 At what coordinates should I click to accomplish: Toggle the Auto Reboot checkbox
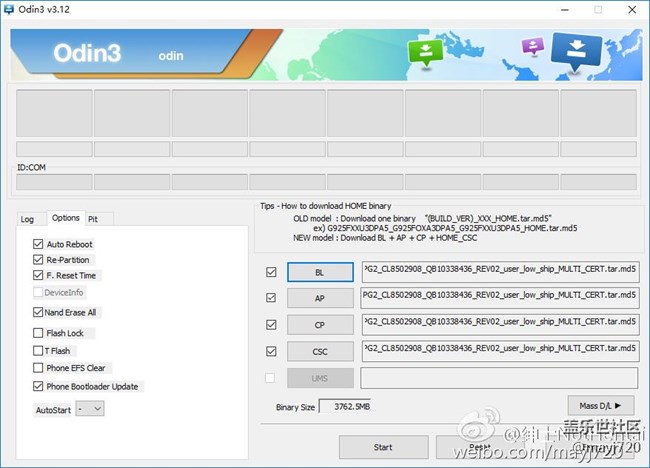point(38,244)
